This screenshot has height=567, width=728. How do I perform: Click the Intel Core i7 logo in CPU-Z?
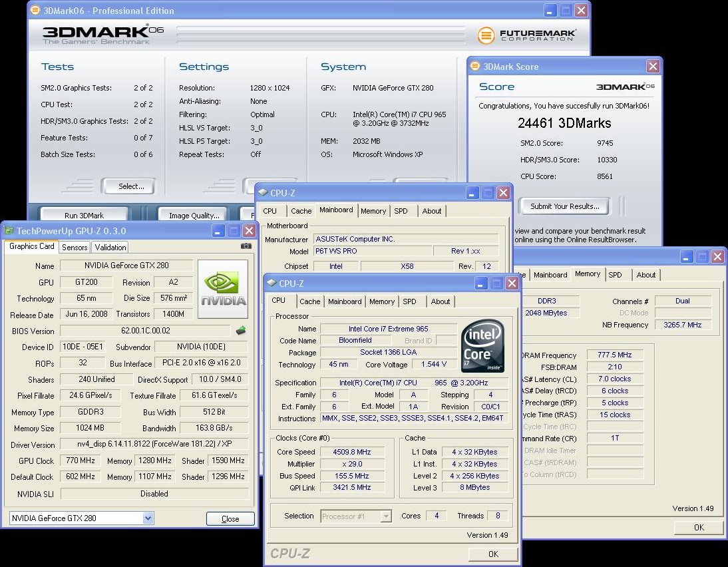(483, 345)
